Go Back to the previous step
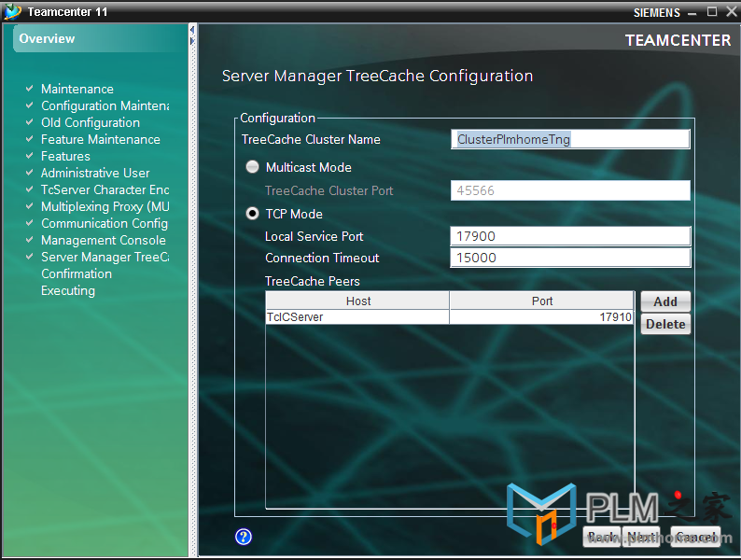741x560 pixels. tap(602, 537)
